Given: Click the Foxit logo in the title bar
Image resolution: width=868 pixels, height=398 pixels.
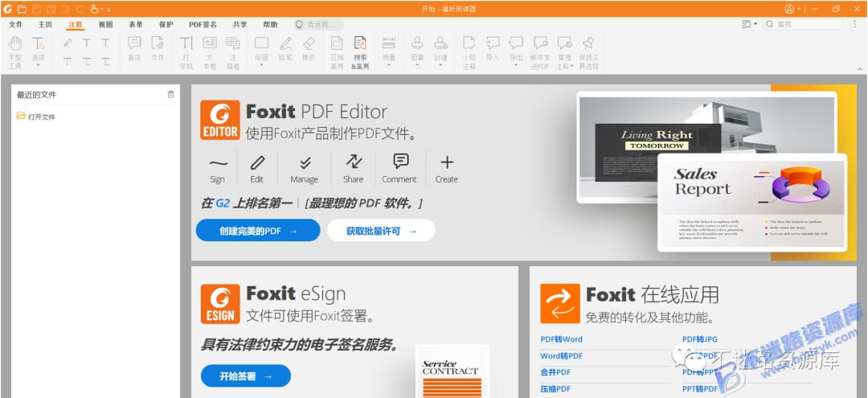Looking at the screenshot, I should pyautogui.click(x=8, y=9).
